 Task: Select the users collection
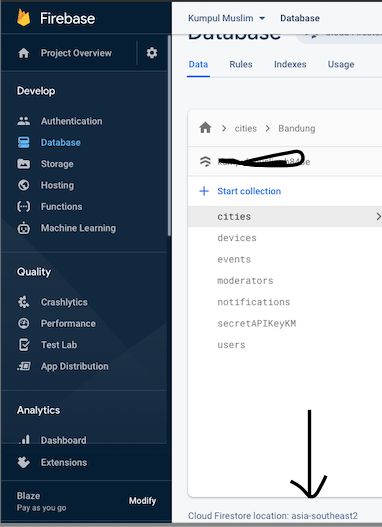(x=231, y=345)
